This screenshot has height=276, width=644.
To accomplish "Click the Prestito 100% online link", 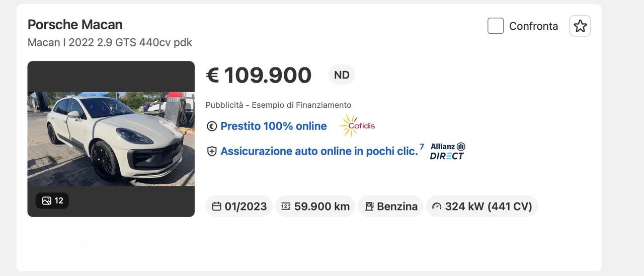I will [274, 126].
